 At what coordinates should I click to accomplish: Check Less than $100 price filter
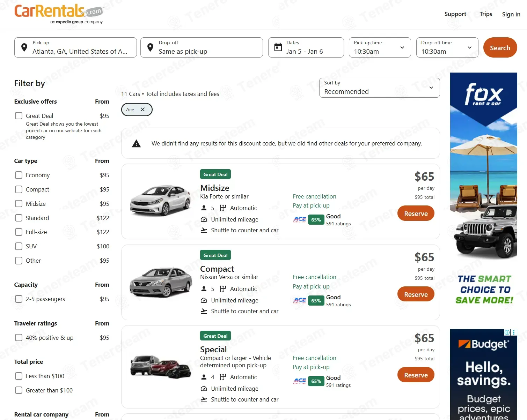pos(19,376)
